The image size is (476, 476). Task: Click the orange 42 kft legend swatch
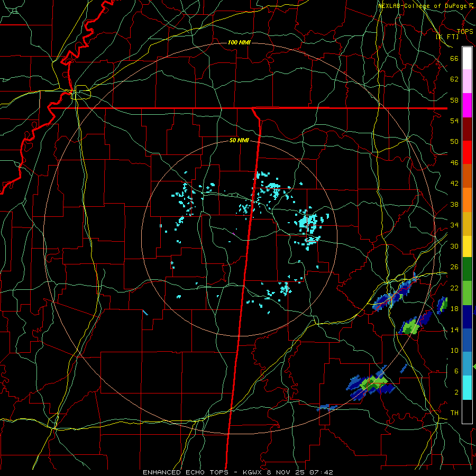[467, 200]
